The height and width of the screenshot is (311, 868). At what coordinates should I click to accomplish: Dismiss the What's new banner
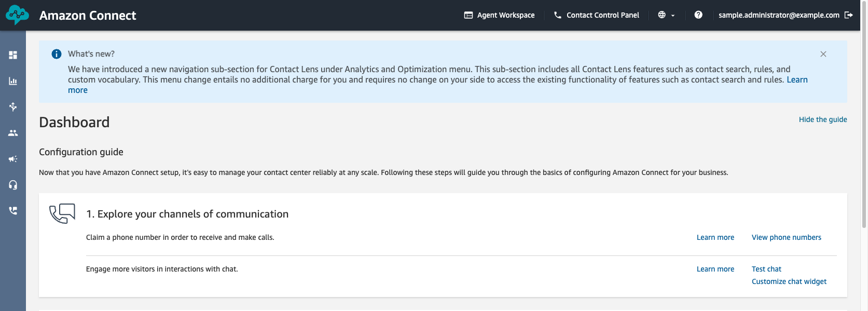[x=823, y=54]
